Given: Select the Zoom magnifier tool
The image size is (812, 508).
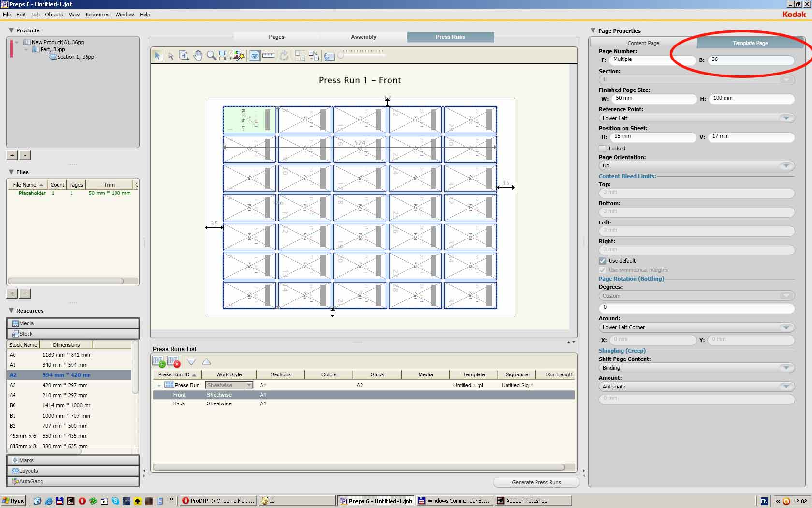Looking at the screenshot, I should pos(211,56).
